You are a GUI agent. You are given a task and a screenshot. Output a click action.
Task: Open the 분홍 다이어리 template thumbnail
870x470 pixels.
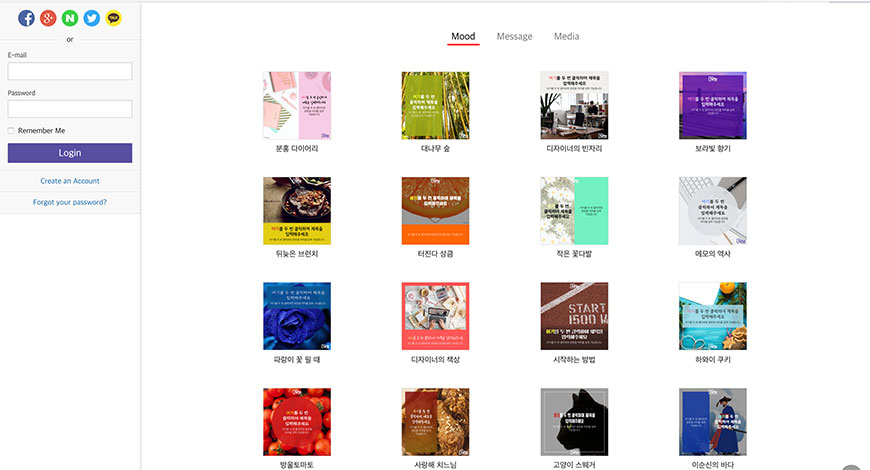pyautogui.click(x=297, y=105)
